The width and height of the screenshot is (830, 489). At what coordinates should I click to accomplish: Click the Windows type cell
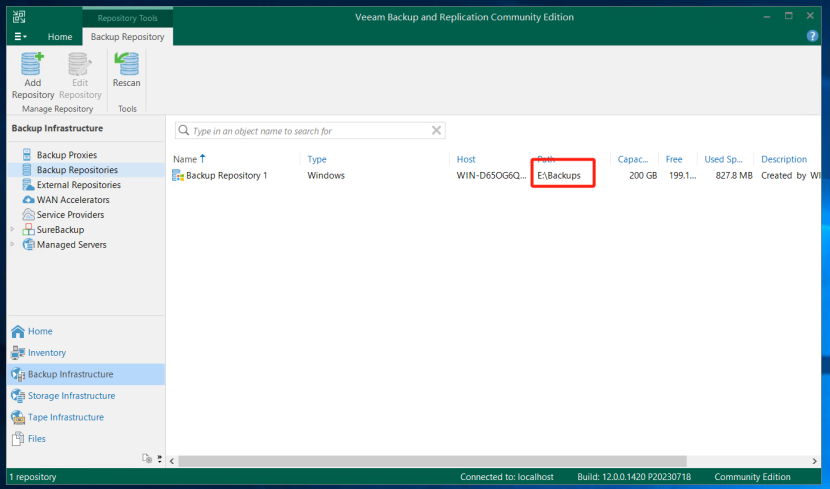click(x=326, y=175)
